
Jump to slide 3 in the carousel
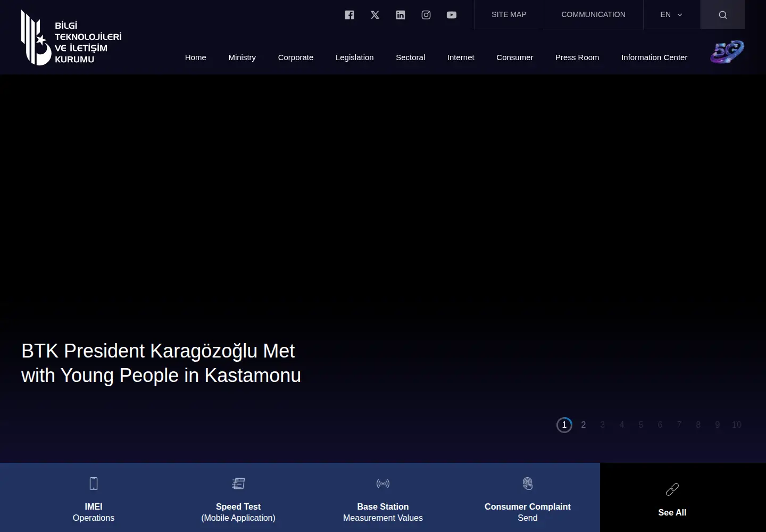coord(603,425)
